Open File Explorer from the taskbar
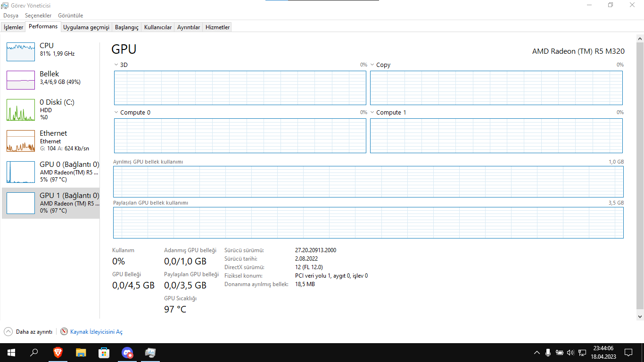 click(81, 353)
